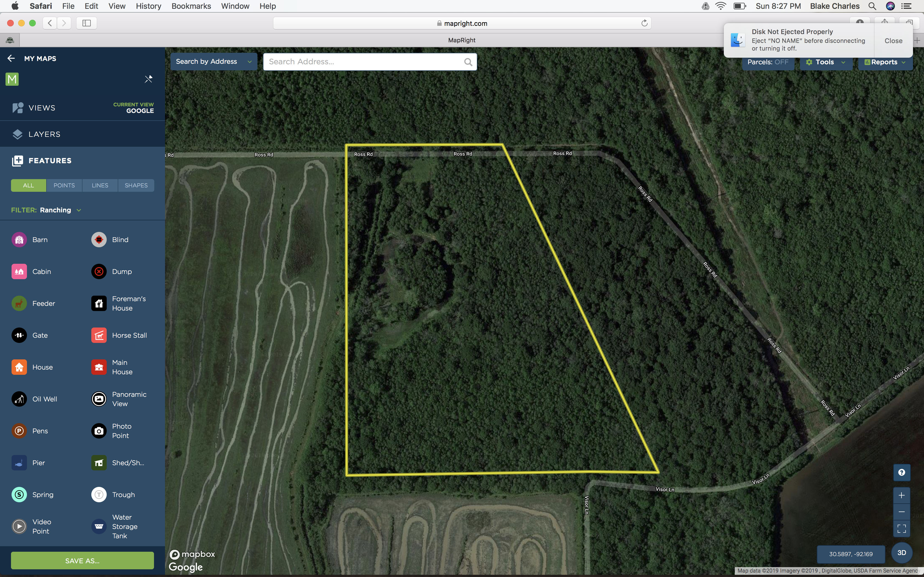Show only POINTS features
The height and width of the screenshot is (577, 924).
pyautogui.click(x=64, y=185)
